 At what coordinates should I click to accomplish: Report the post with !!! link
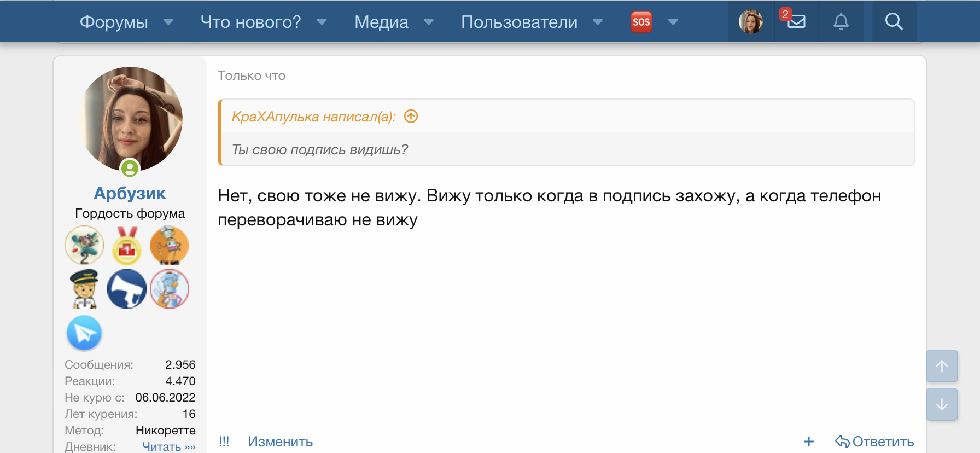pos(224,442)
